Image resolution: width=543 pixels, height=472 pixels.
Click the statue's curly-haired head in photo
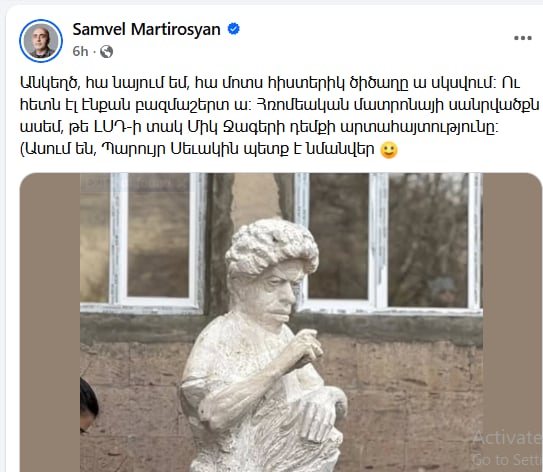(272, 247)
